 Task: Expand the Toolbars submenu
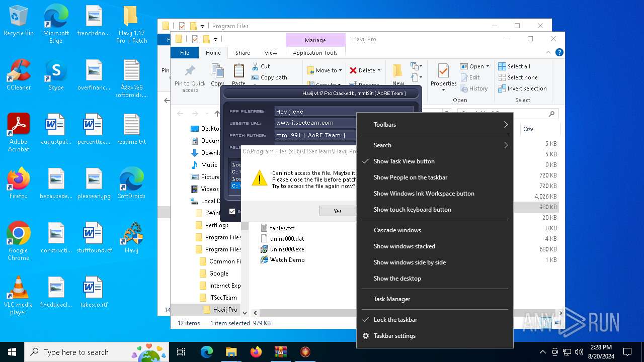(x=435, y=125)
